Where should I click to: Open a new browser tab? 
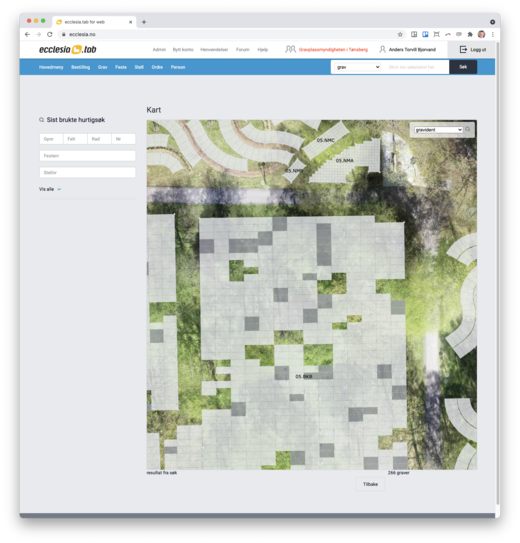tap(144, 22)
